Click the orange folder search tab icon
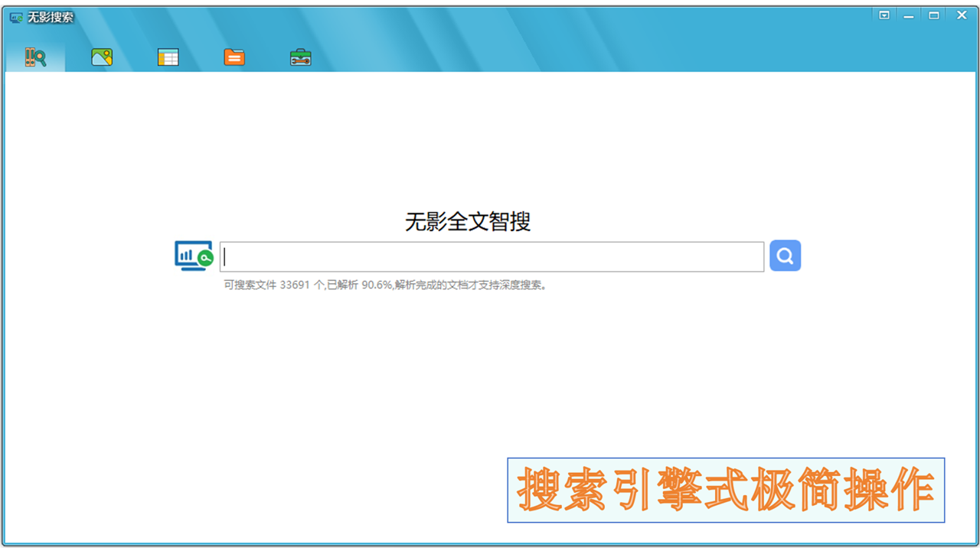Image resolution: width=980 pixels, height=551 pixels. 234,57
